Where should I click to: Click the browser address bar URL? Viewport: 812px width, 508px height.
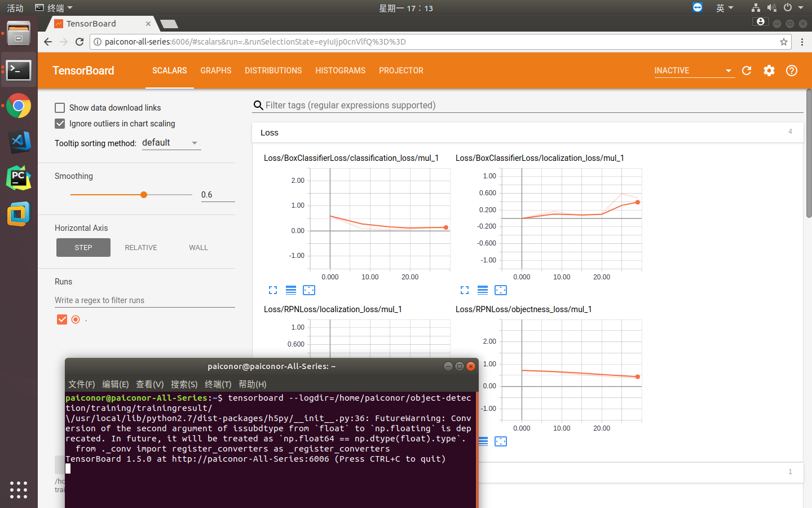[440, 42]
